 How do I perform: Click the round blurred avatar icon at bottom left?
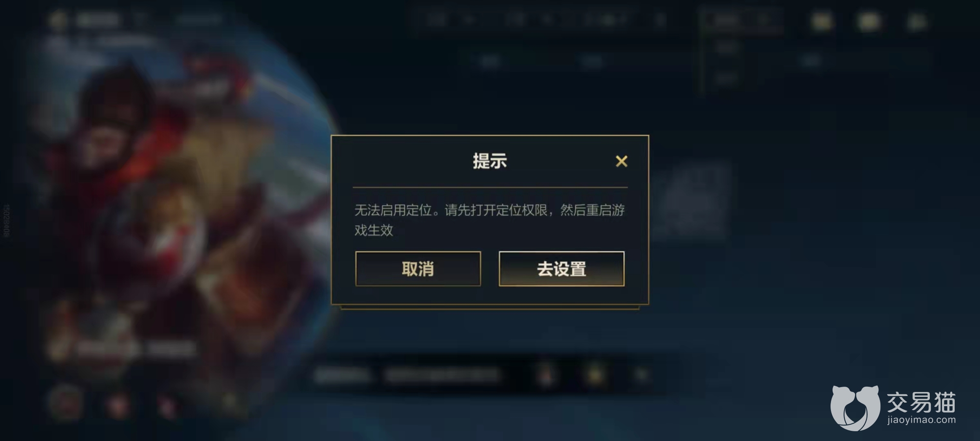click(x=65, y=401)
